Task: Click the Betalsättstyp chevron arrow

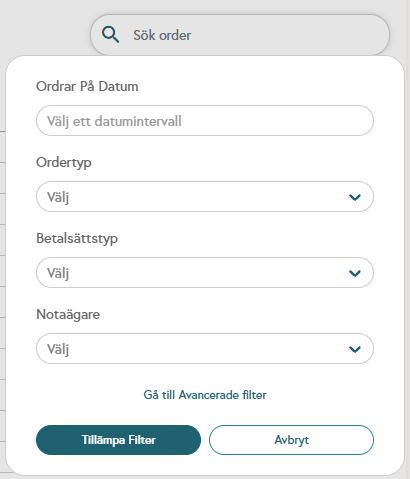Action: coord(355,273)
